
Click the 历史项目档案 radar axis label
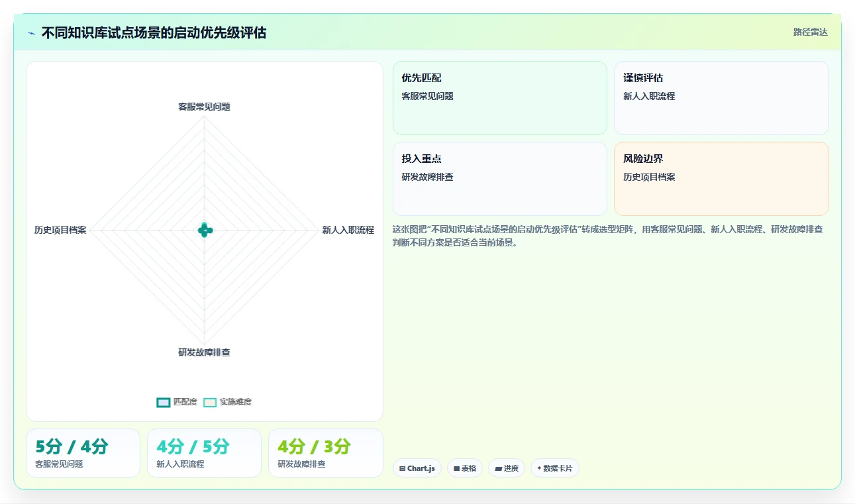[60, 230]
